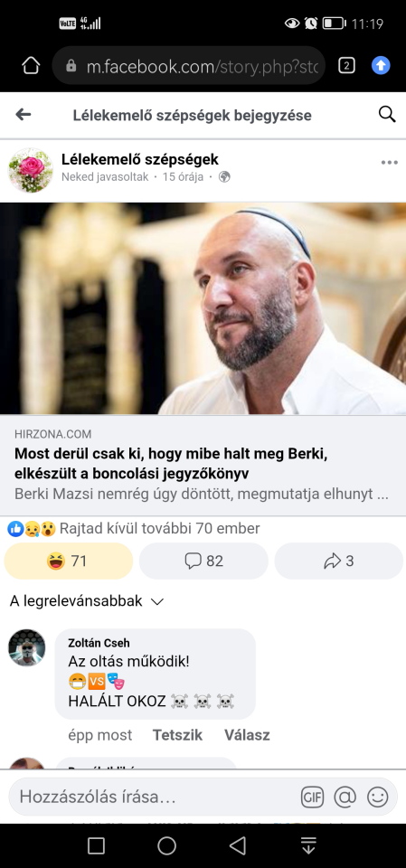Click Tetszik under Zoltán Cseh's comment
Viewport: 406px width, 868px height.
[177, 735]
